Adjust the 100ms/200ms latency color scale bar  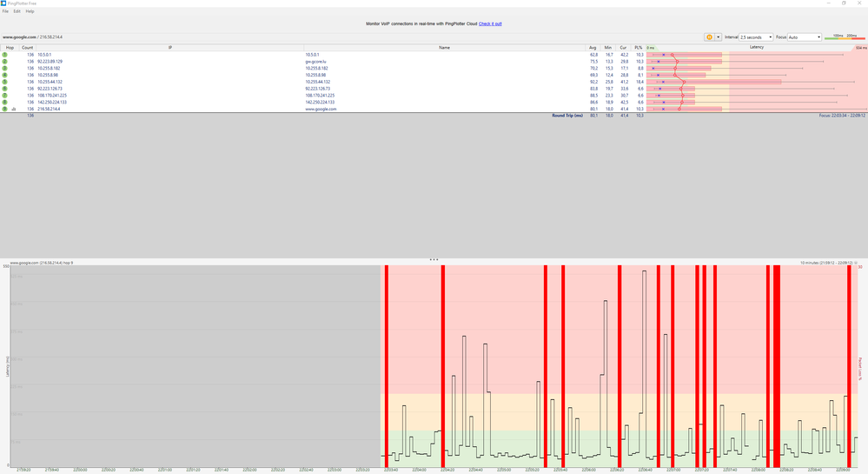click(845, 37)
